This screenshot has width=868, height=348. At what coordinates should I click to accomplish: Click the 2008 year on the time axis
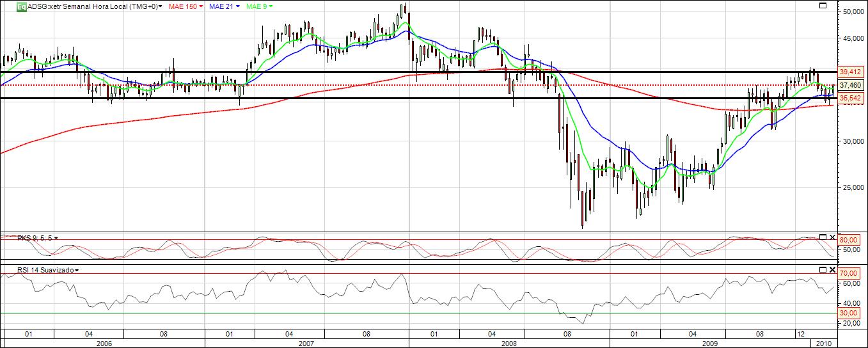coord(510,343)
